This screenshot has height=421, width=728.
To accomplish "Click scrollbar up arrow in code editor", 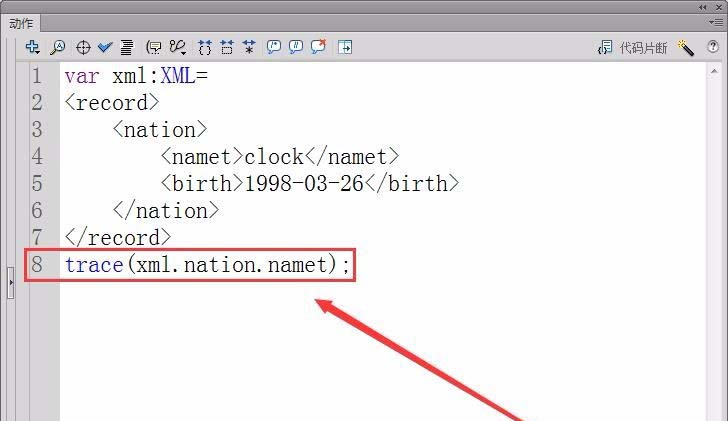I will [714, 71].
